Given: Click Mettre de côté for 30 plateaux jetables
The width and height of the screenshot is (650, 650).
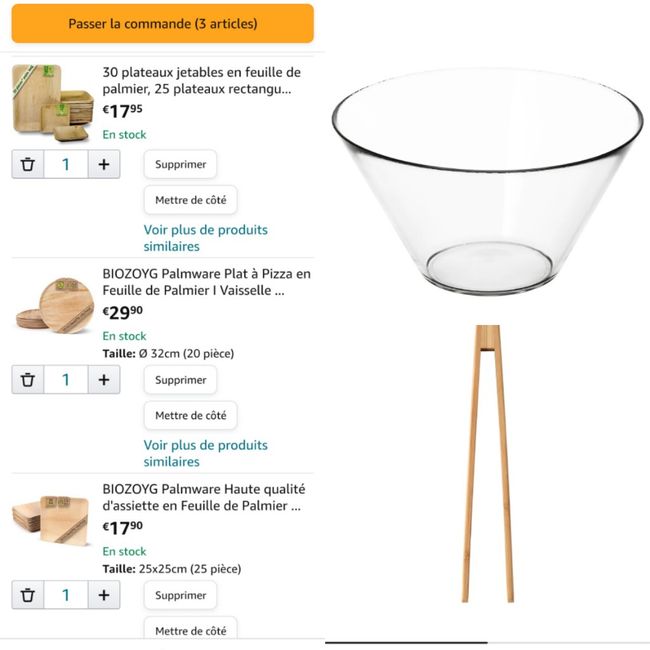Looking at the screenshot, I should 190,200.
